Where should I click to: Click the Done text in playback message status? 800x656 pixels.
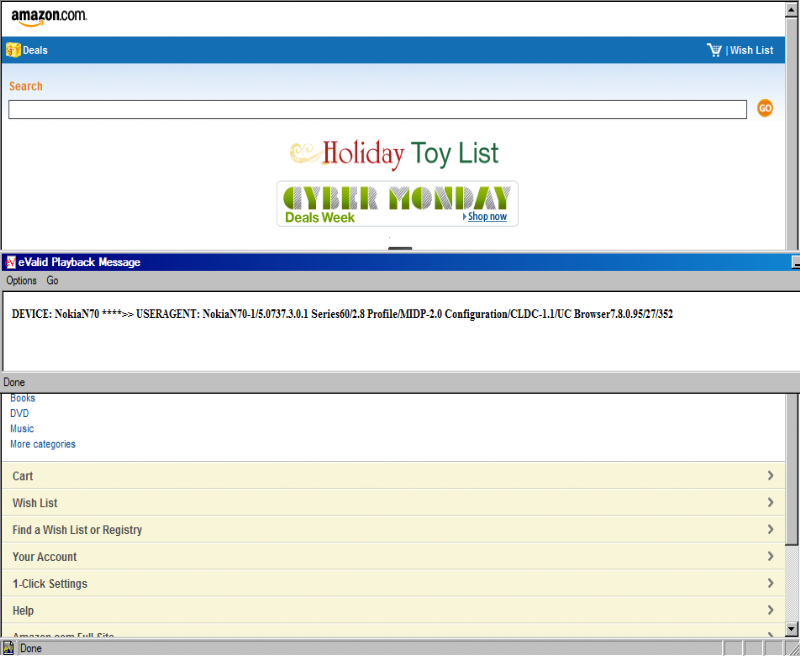pyautogui.click(x=14, y=382)
